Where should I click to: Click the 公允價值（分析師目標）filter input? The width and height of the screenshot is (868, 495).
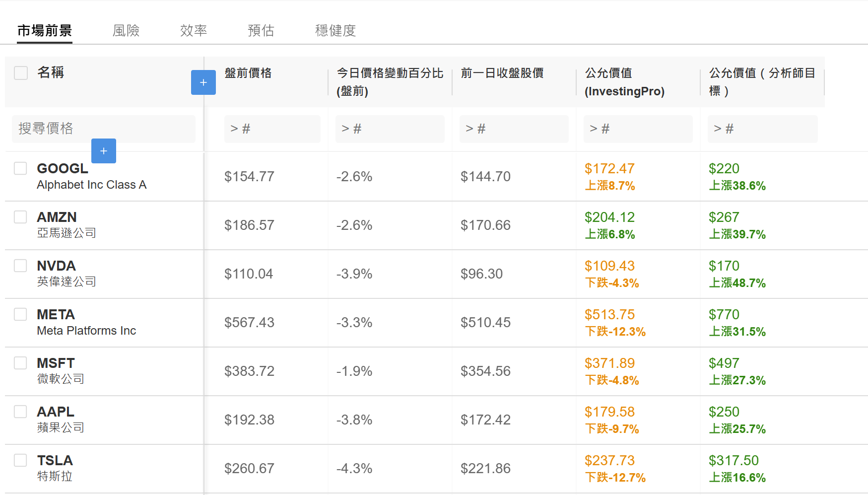[x=763, y=129]
